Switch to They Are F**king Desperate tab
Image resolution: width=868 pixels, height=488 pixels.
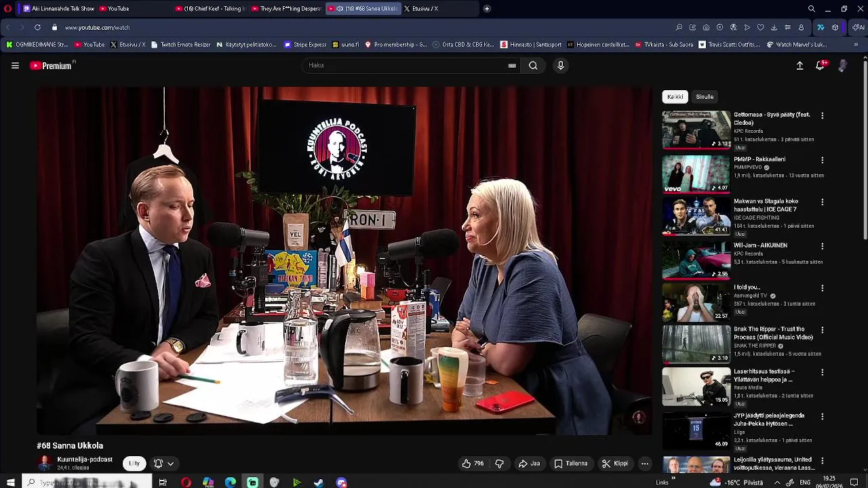point(285,9)
